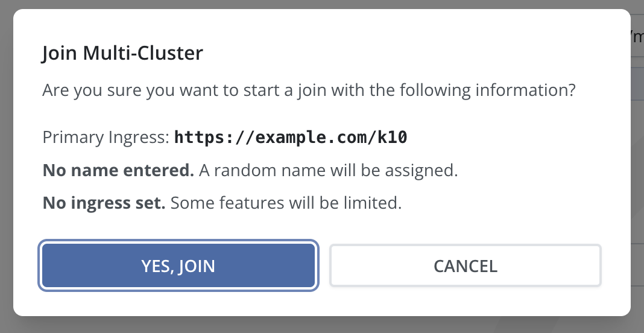Confirm with the YES, JOIN button
Screen dimensions: 644x333
[x=178, y=266]
